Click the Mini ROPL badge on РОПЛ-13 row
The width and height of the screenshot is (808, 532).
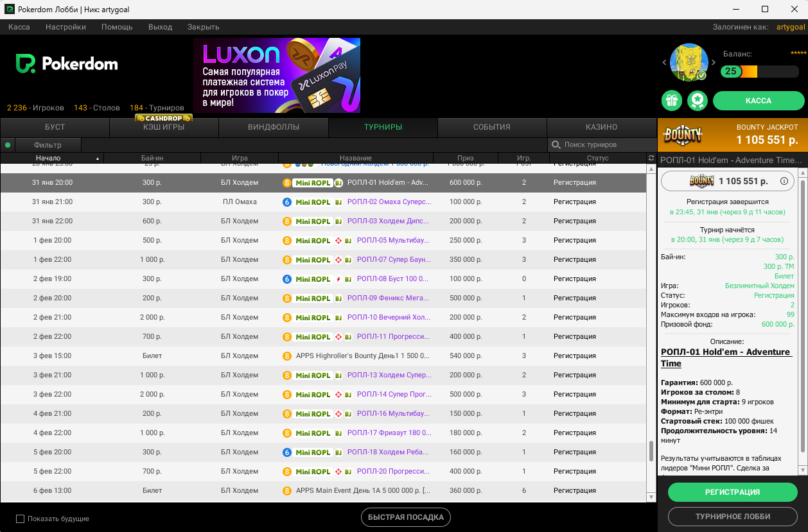(313, 375)
